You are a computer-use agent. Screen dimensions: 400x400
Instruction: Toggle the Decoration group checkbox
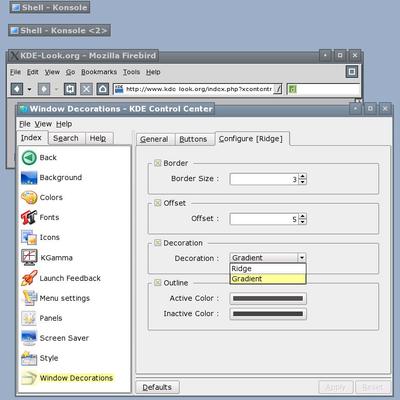coord(157,243)
